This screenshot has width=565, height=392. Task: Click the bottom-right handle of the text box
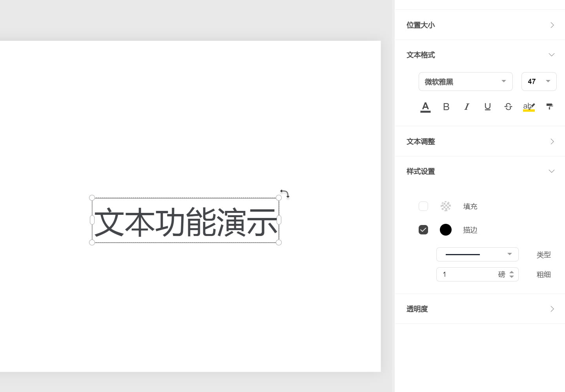(279, 243)
